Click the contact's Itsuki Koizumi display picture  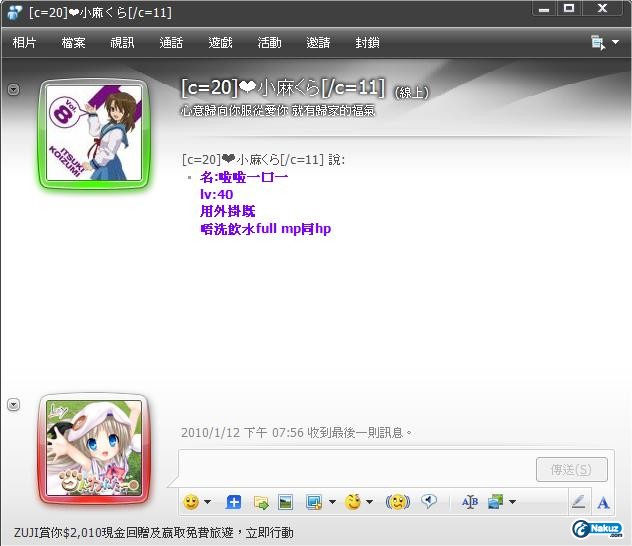94,134
